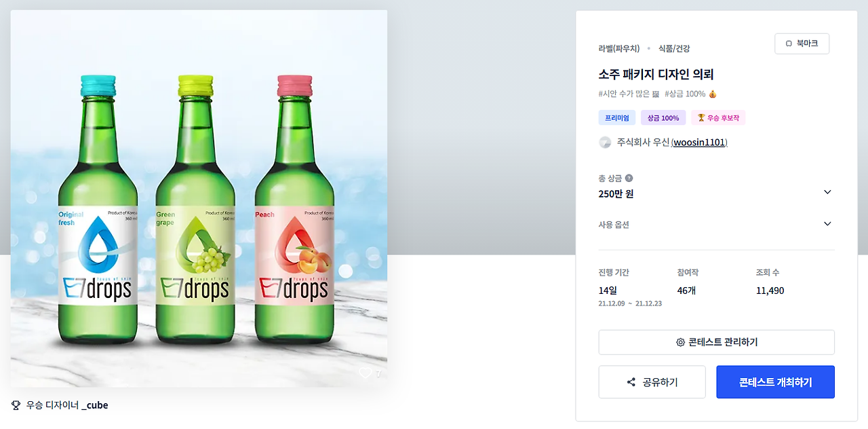Click the gear icon in 콘테스트 관리하기
The height and width of the screenshot is (429, 868).
click(x=680, y=342)
